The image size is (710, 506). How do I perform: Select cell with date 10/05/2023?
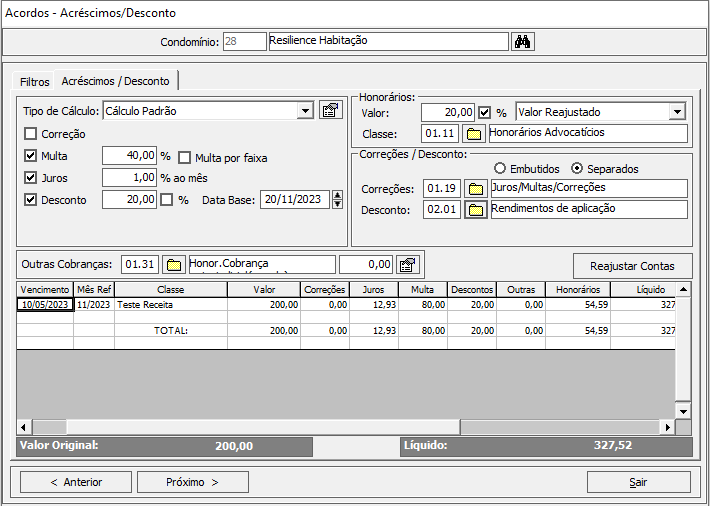click(x=45, y=305)
